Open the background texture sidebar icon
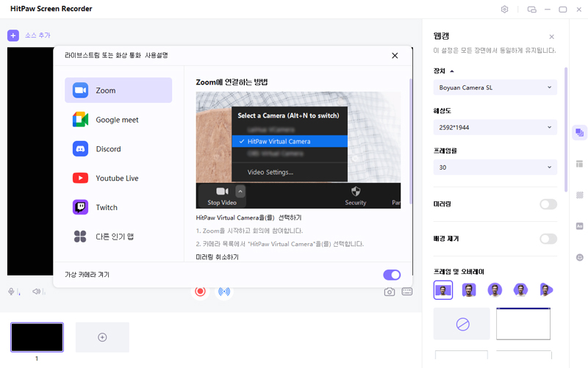Image resolution: width=588 pixels, height=368 pixels. (x=579, y=195)
